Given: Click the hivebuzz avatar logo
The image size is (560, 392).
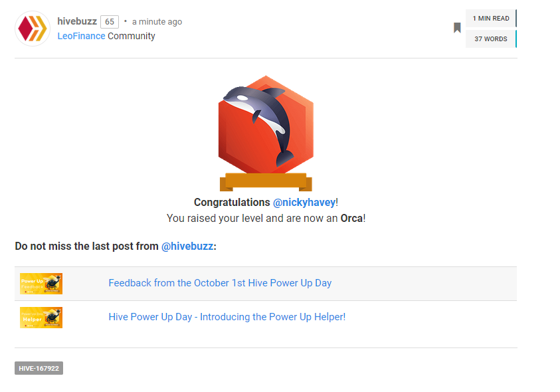Looking at the screenshot, I should 32,29.
